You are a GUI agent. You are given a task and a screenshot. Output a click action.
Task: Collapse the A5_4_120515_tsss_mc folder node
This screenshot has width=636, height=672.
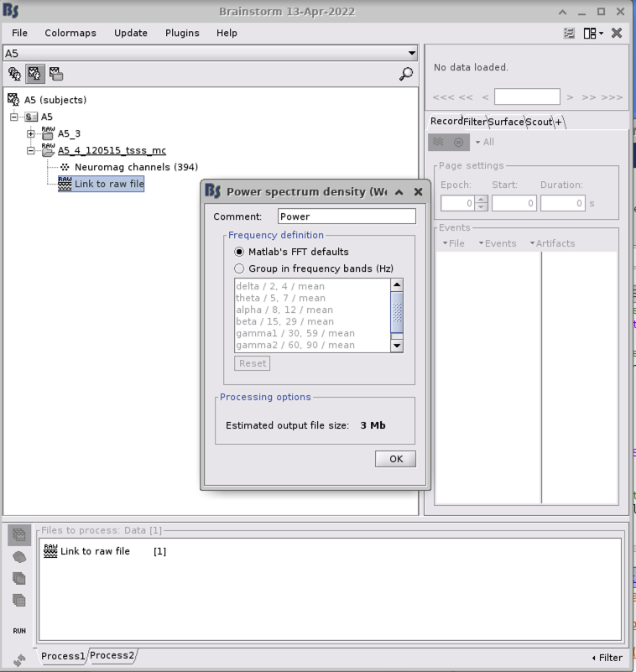click(x=30, y=150)
